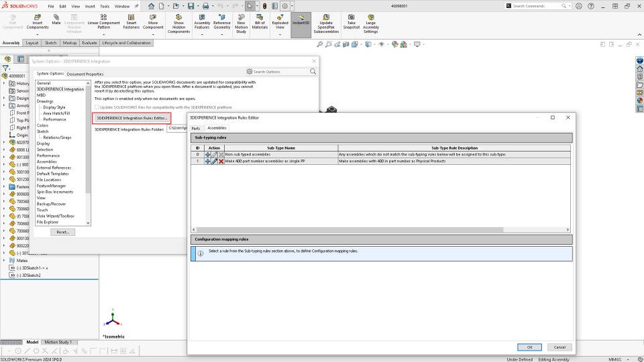Click the Print icon in title toolbar

coord(205,6)
